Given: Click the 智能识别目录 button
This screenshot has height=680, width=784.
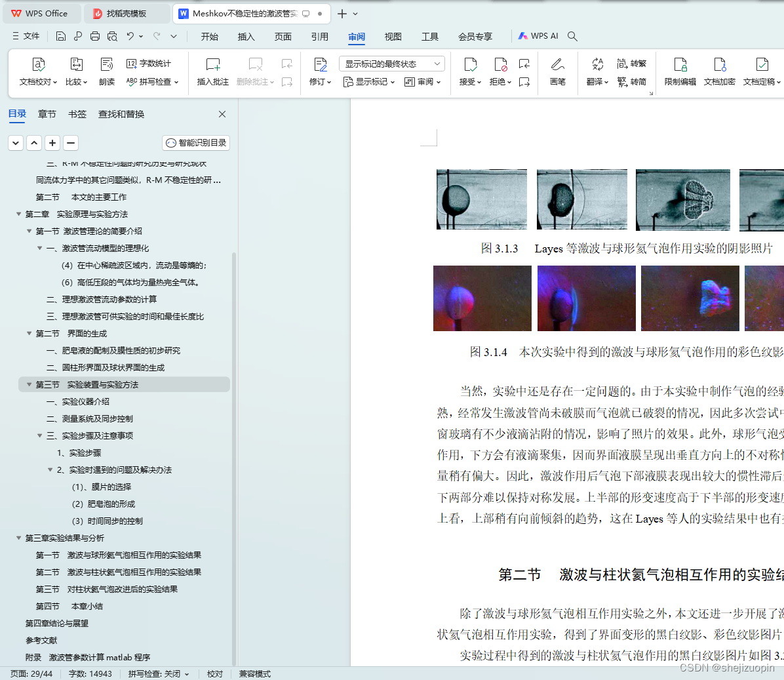Looking at the screenshot, I should click(x=196, y=143).
